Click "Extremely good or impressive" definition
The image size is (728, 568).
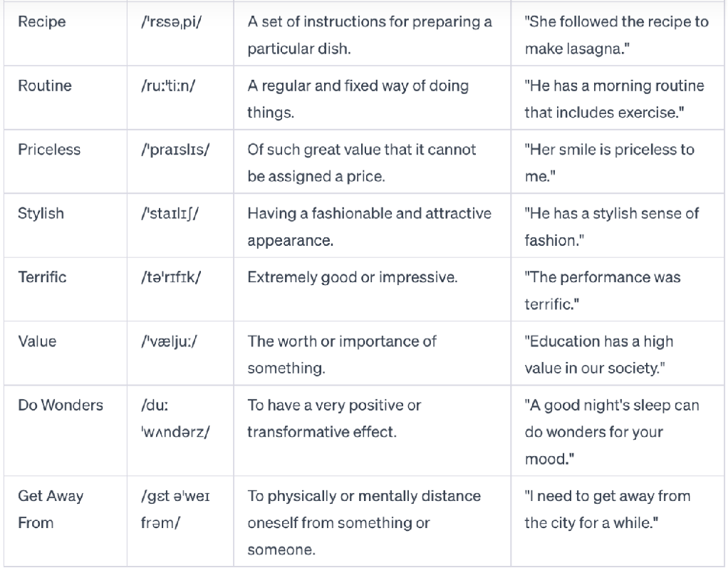[353, 277]
